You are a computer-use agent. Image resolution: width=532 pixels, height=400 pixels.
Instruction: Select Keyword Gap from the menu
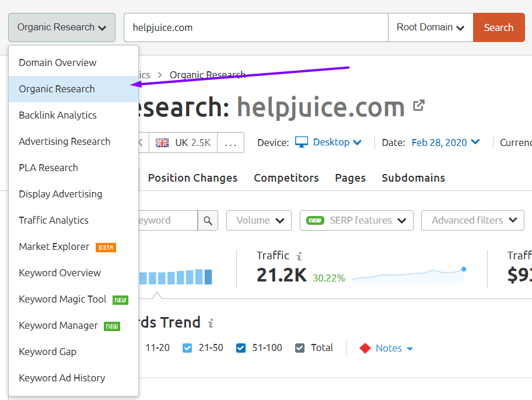pyautogui.click(x=73, y=352)
